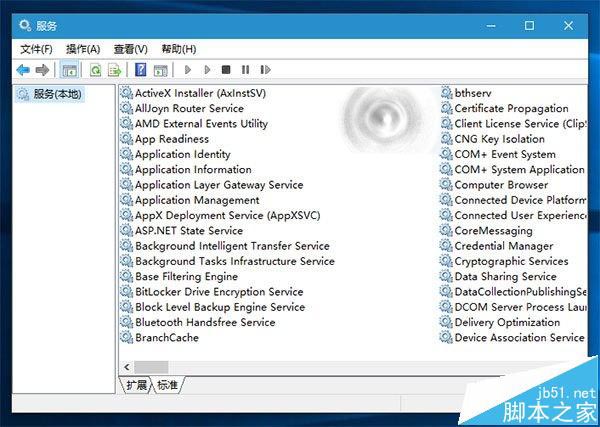The image size is (600, 427).
Task: Select Application Information service
Action: (193, 169)
